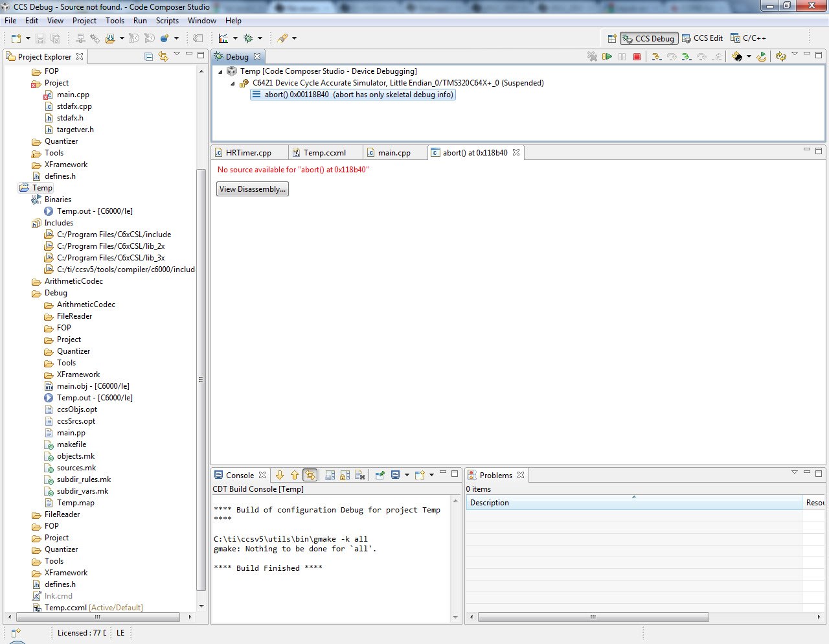Switch to CCS Edit perspective

702,38
